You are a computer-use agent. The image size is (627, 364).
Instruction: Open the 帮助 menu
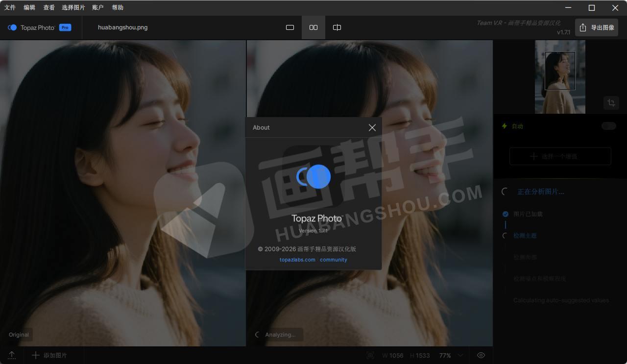pos(118,7)
